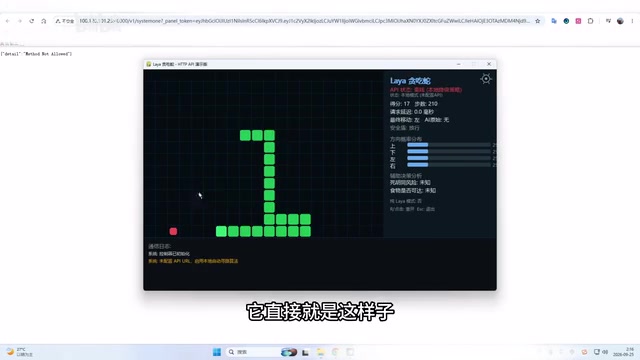This screenshot has width=640, height=360.
Task: Click the 食物是否可达 status line
Action: (x=413, y=191)
